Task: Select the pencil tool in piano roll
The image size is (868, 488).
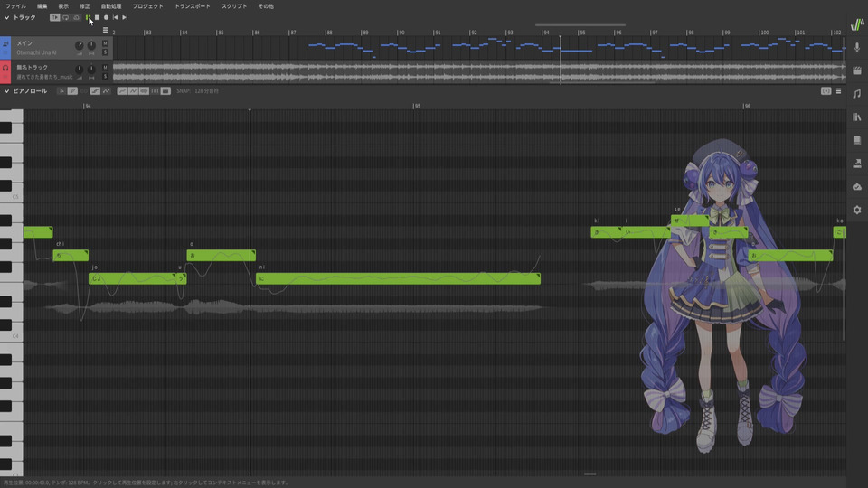Action: tap(72, 90)
